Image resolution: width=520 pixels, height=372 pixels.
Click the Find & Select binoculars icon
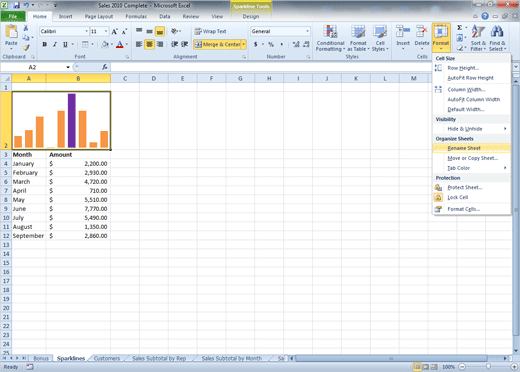click(497, 32)
